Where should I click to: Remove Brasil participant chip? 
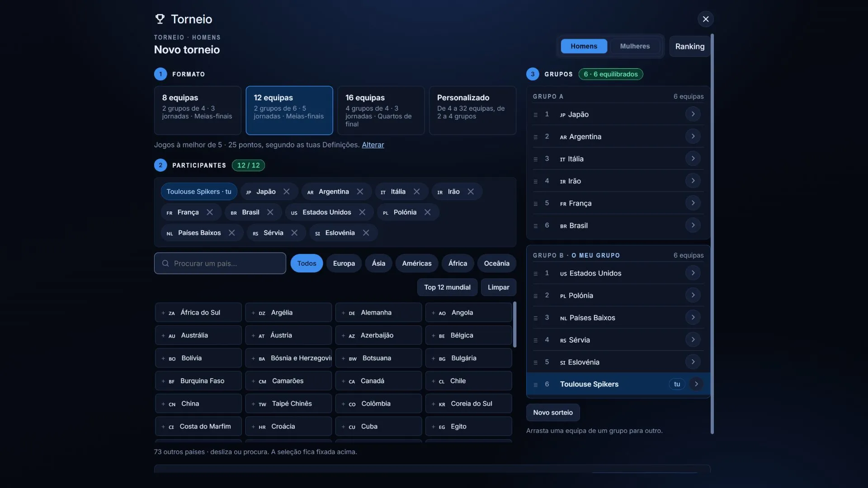tap(270, 212)
